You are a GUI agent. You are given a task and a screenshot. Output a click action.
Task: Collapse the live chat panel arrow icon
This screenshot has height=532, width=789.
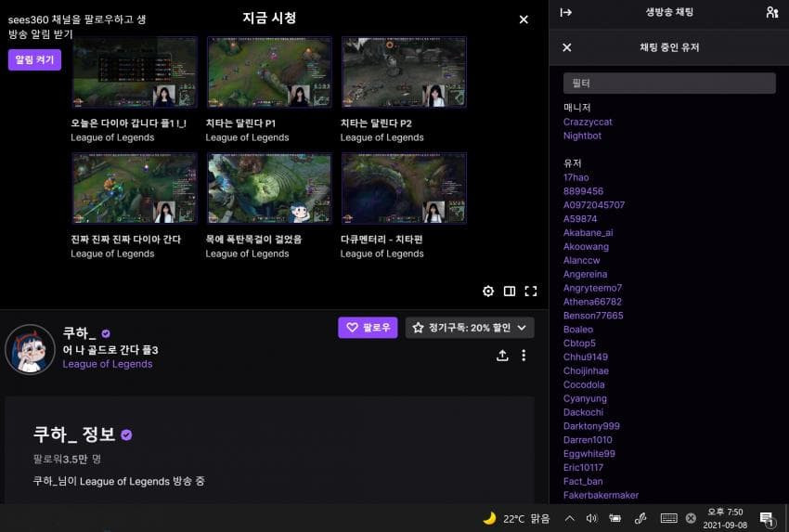[x=565, y=12]
